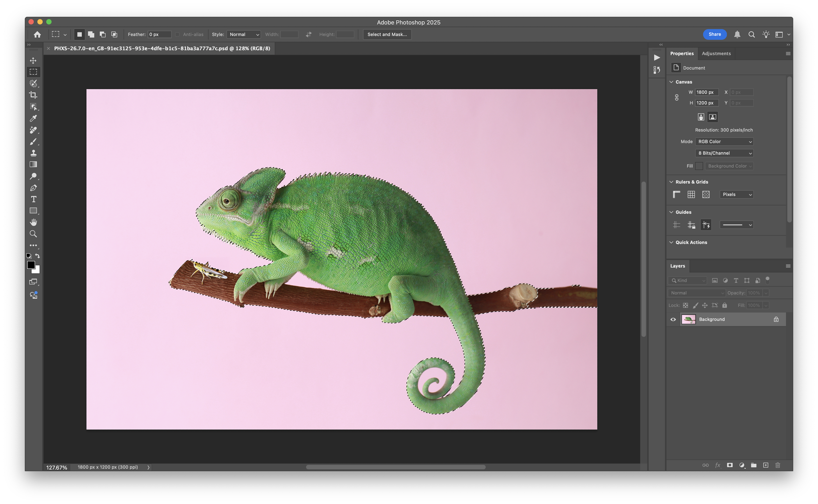Select the Quick Selection tool

[x=33, y=83]
